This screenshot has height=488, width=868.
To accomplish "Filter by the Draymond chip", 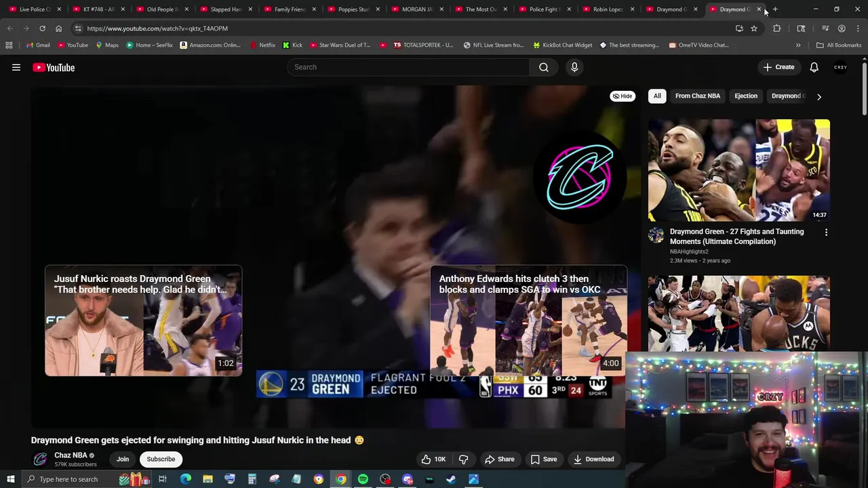I will click(788, 96).
